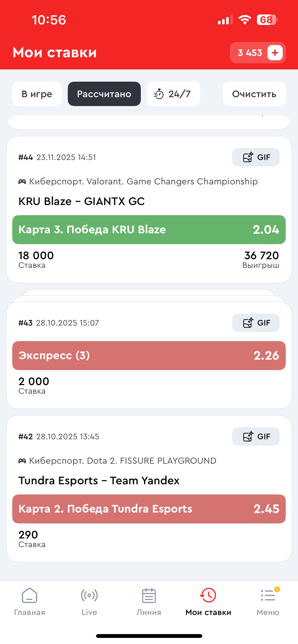The image size is (298, 644).
Task: Open the Меню list icon
Action: tap(268, 596)
